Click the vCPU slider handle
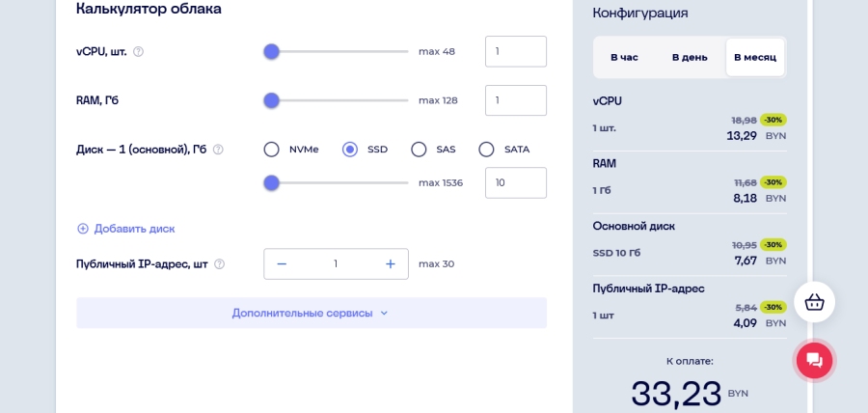 click(x=272, y=51)
